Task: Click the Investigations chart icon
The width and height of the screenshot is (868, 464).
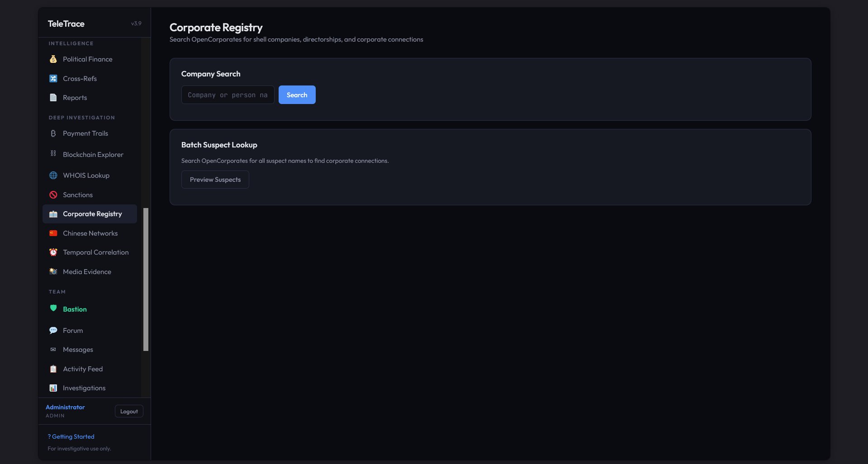Action: click(53, 388)
